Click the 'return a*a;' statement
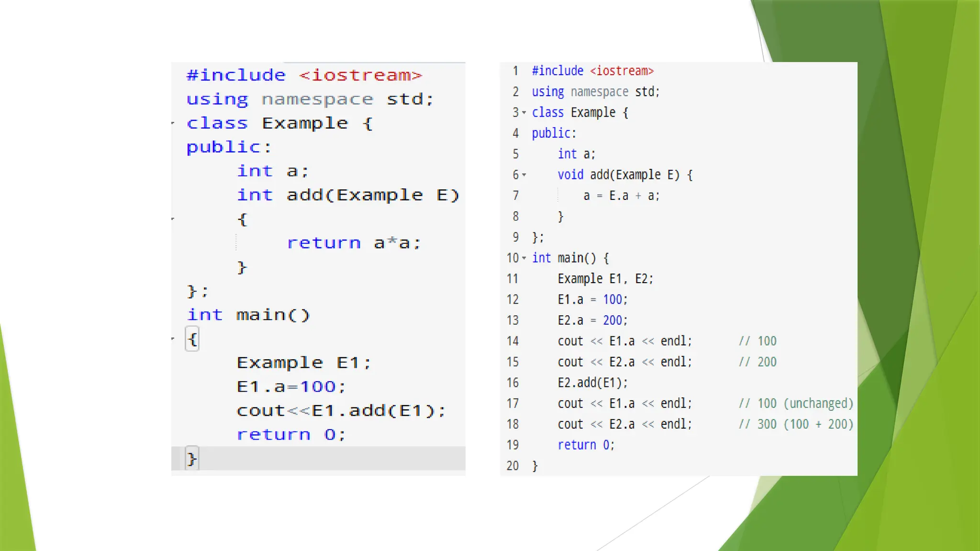980x551 pixels. [354, 243]
